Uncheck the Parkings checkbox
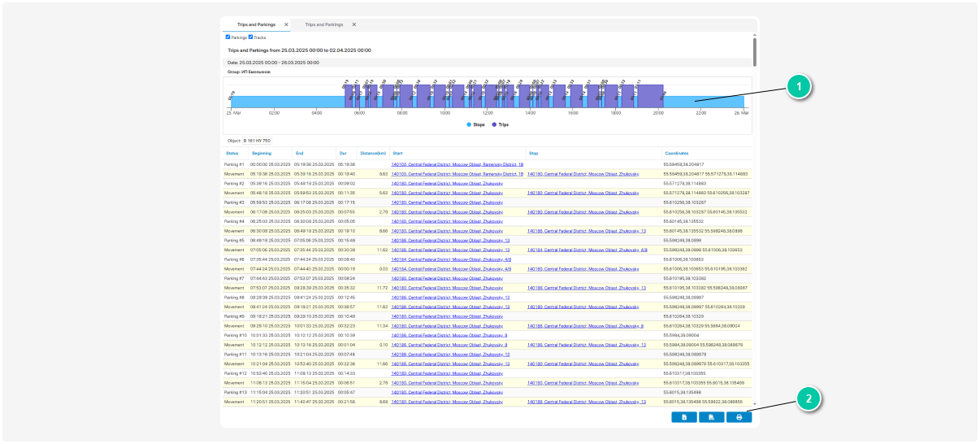Viewport: 980px width, 444px height. (x=228, y=37)
